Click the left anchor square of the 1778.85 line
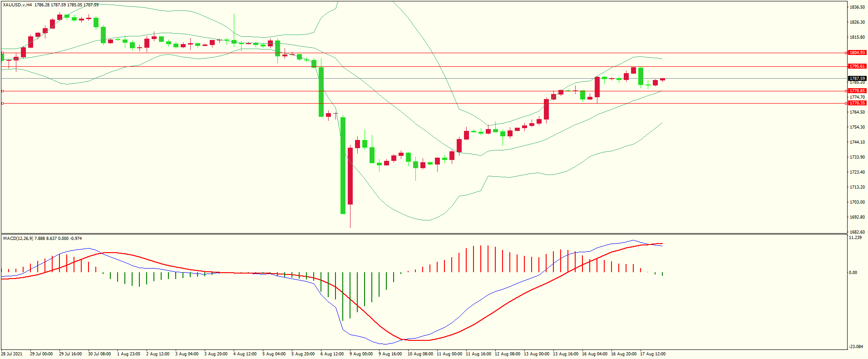868x359 pixels. (2, 91)
